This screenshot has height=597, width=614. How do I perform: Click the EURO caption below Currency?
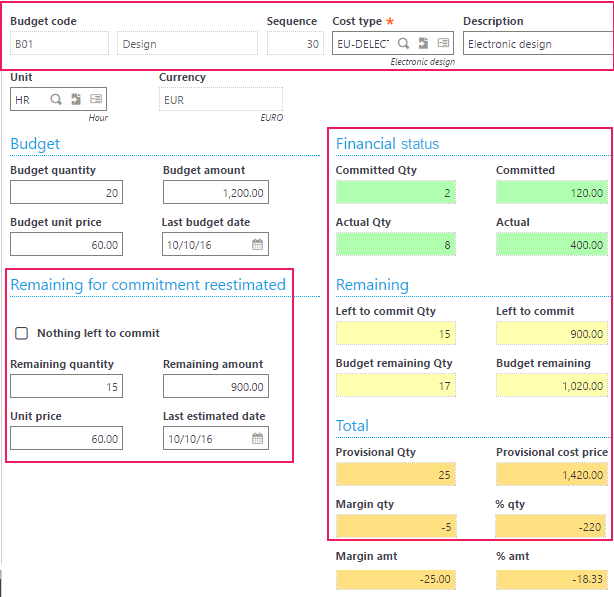click(271, 117)
